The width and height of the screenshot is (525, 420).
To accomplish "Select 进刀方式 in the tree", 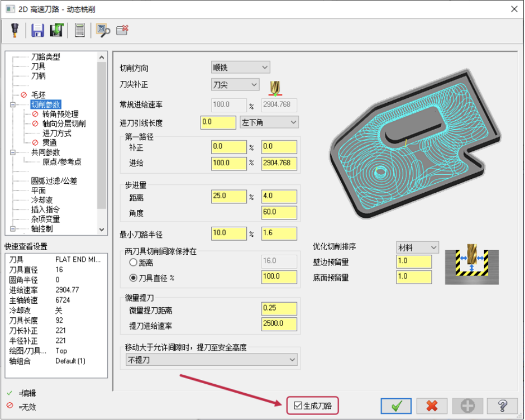I will 56,133.
